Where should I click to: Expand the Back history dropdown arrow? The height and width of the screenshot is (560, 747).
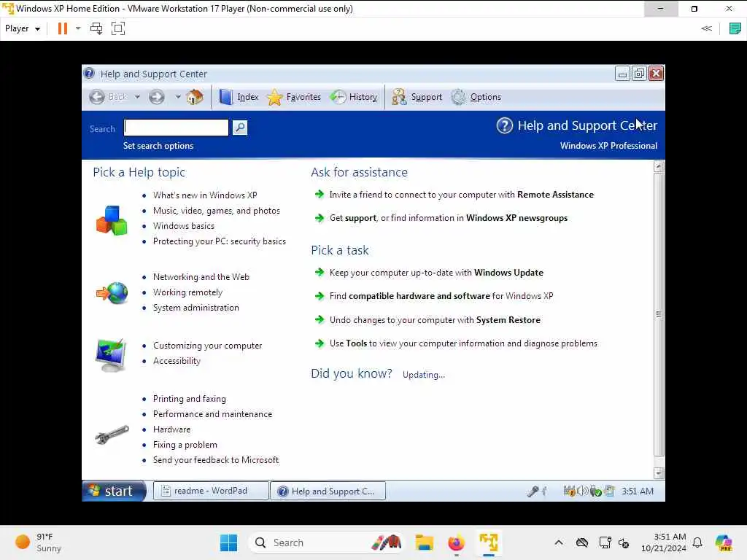[x=137, y=97]
